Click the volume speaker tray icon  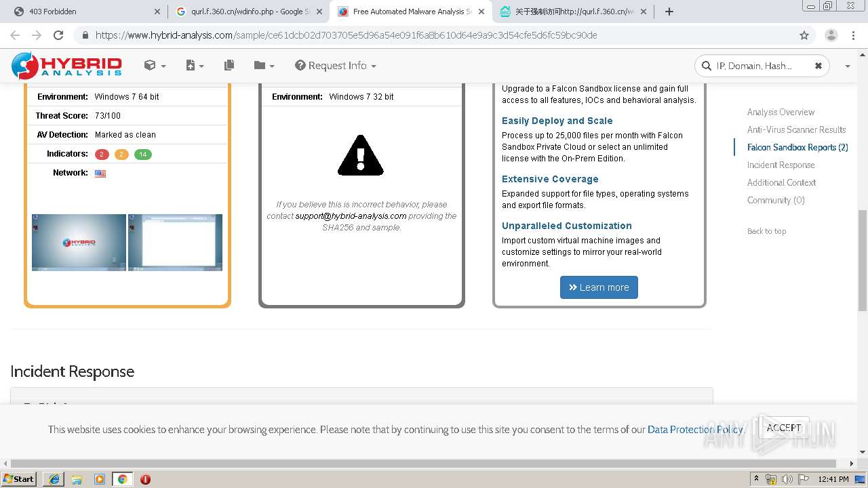787,479
